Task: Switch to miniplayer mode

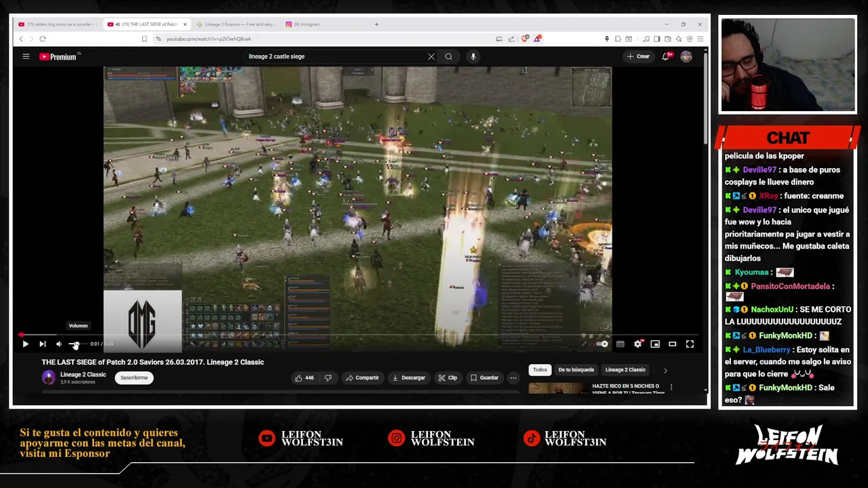Action: (x=655, y=344)
